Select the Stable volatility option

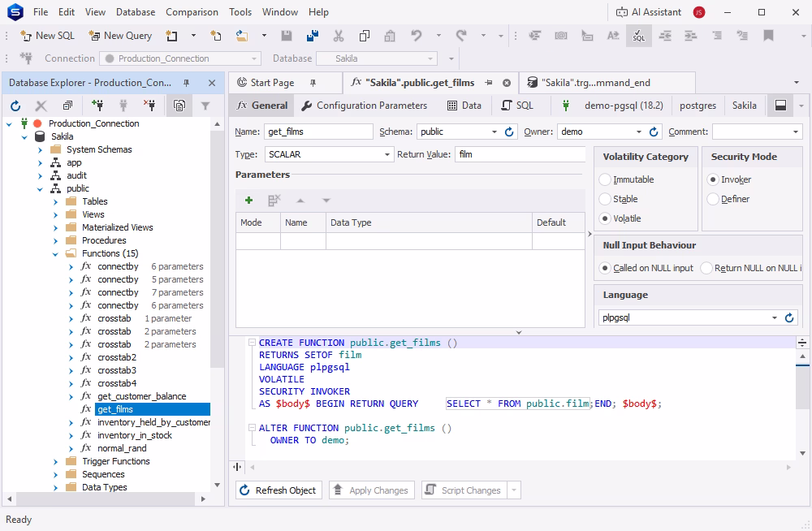click(x=618, y=199)
